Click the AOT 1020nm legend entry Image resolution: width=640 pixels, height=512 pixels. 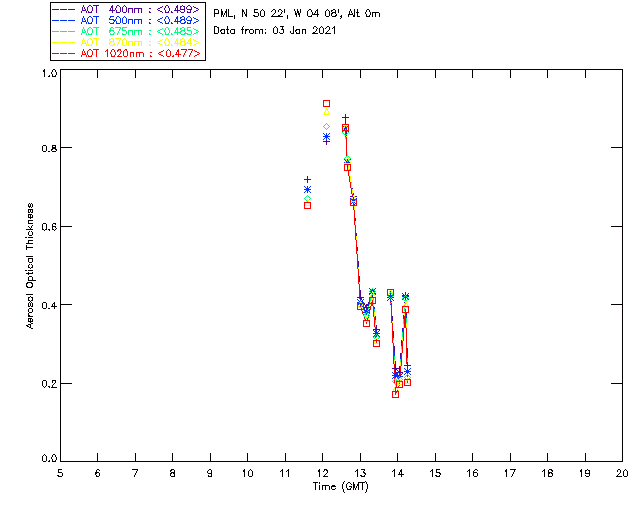127,53
